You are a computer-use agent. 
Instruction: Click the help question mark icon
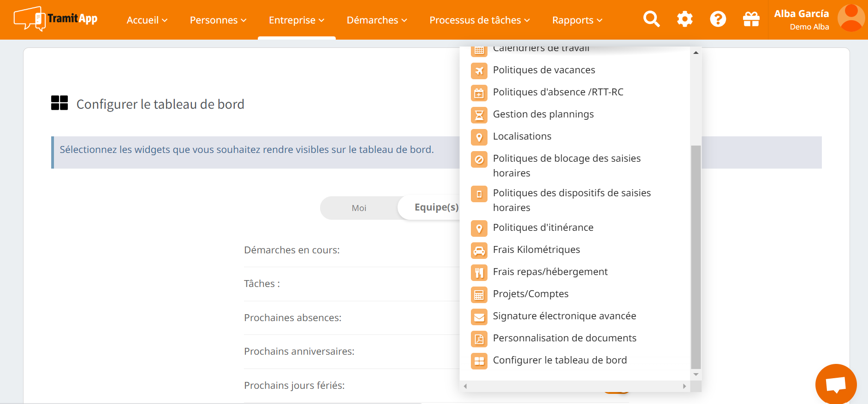click(718, 19)
